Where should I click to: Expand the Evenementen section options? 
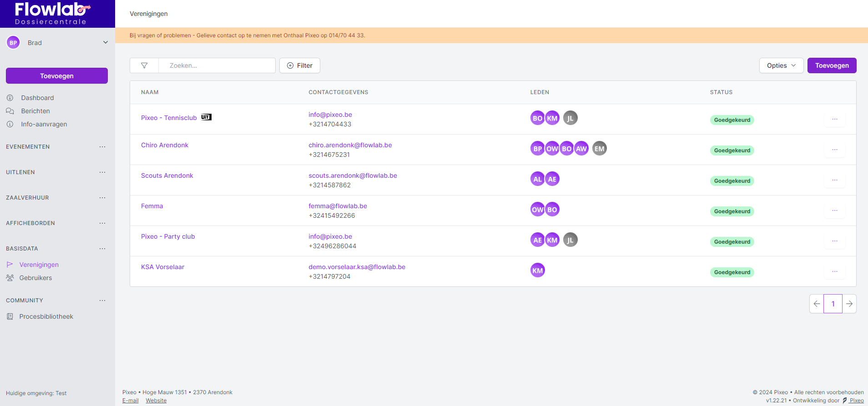tap(102, 147)
